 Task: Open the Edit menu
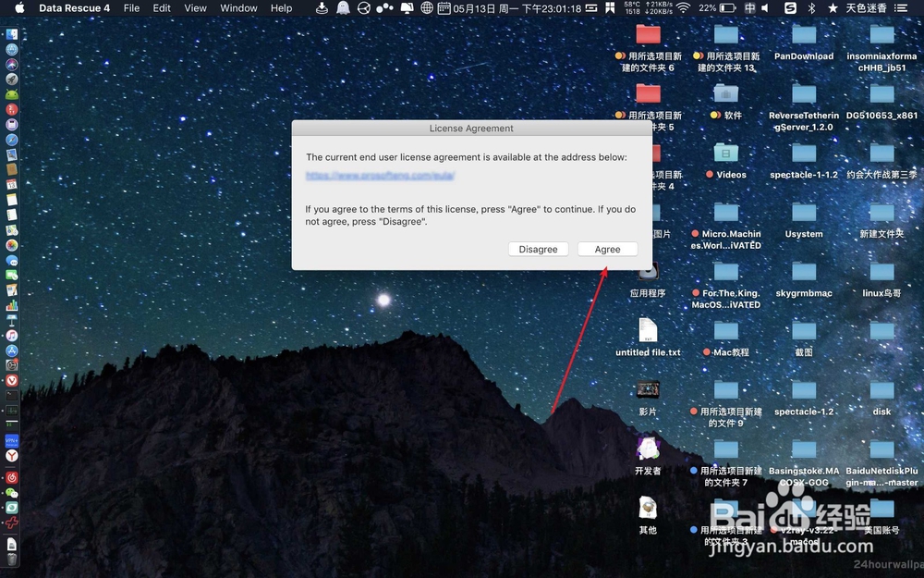tap(162, 8)
